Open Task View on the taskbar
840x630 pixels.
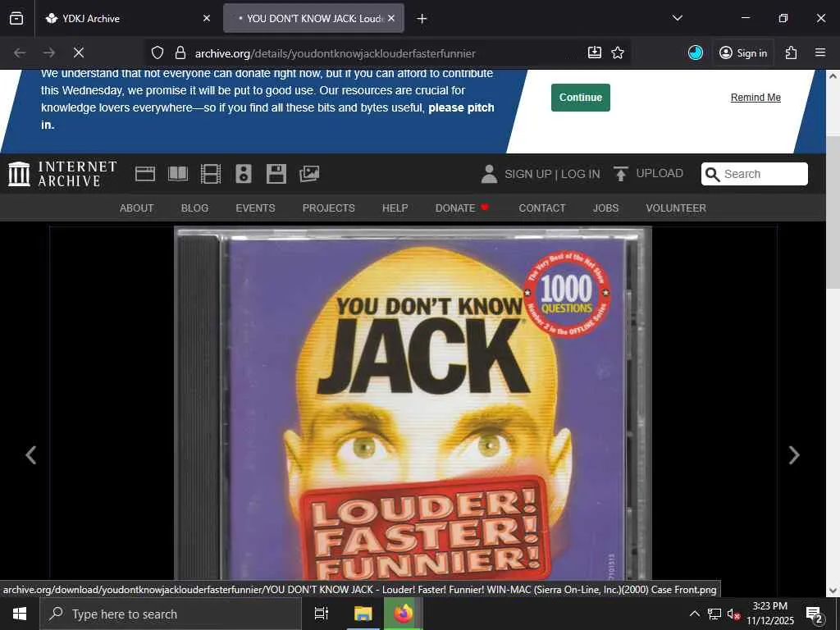coord(322,614)
